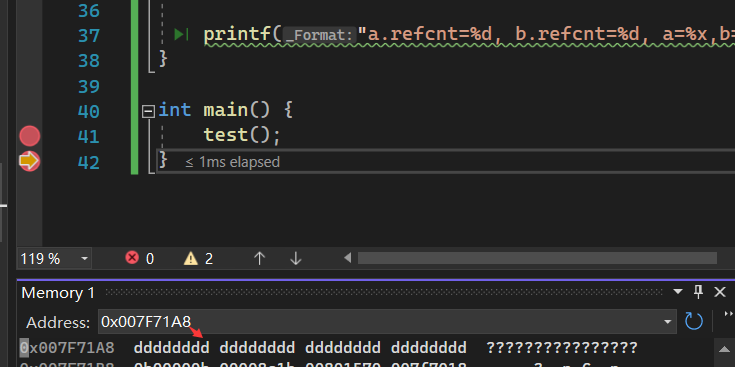Pin the Memory 1 window with auto-hide
The height and width of the screenshot is (367, 735).
(x=698, y=292)
